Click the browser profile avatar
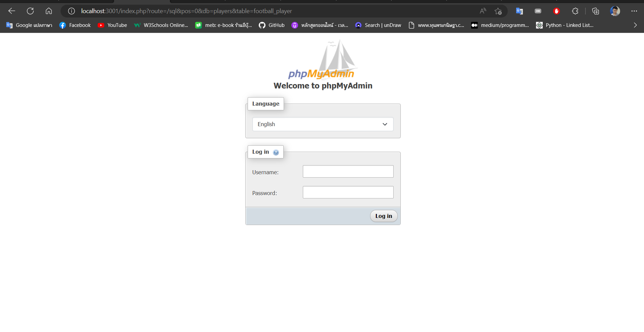The width and height of the screenshot is (644, 332). click(x=615, y=11)
